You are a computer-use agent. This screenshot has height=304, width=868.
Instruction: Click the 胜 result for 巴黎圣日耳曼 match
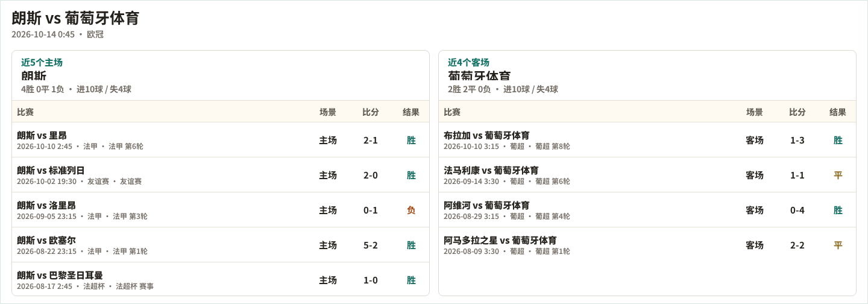click(411, 280)
